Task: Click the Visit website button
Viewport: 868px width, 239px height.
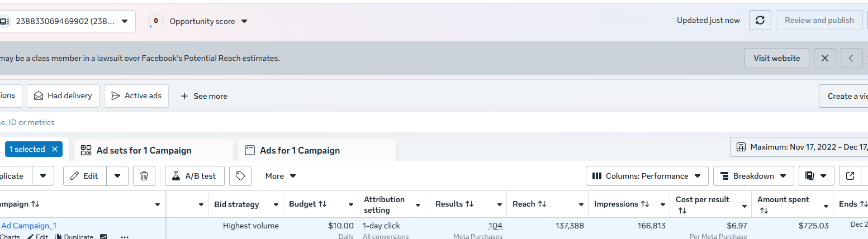Action: [776, 58]
